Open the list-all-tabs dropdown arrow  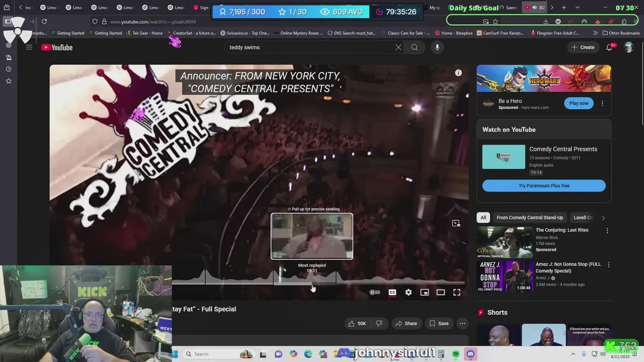pos(578,8)
